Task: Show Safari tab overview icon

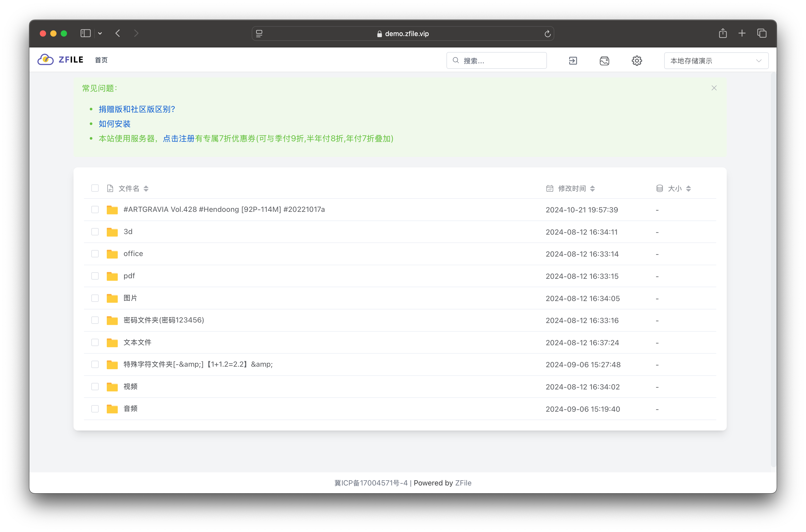Action: pyautogui.click(x=762, y=33)
